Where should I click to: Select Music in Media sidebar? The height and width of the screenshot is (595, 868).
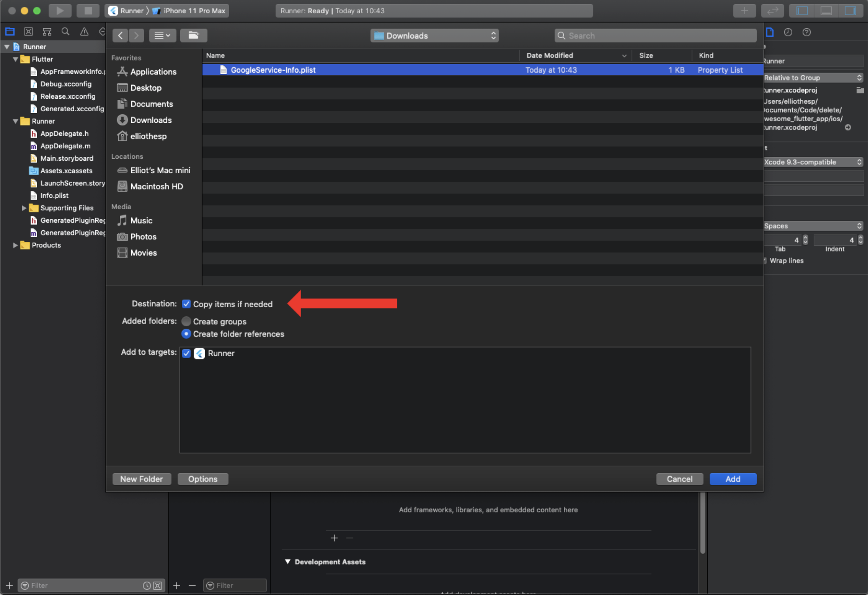point(135,220)
